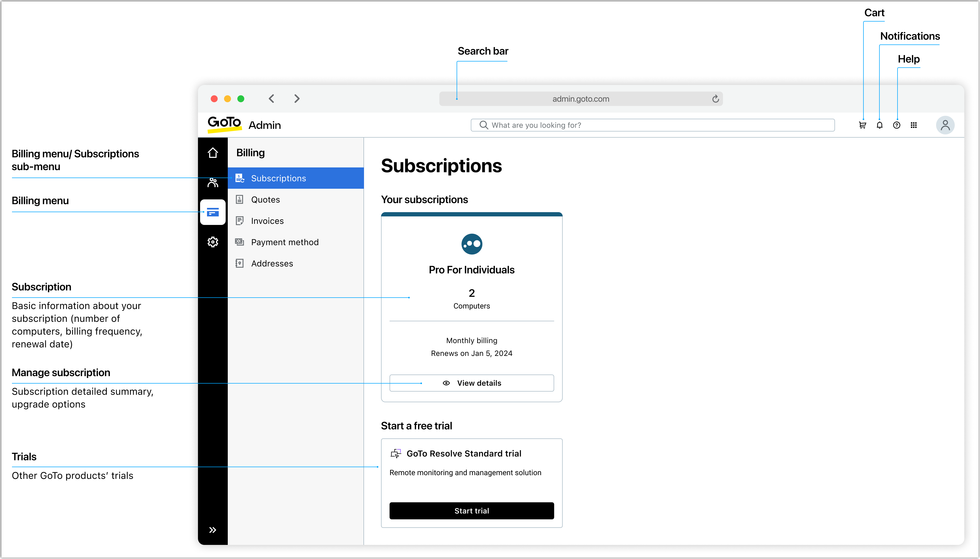The image size is (980, 559).
Task: Click the '2' computers count
Action: 472,293
